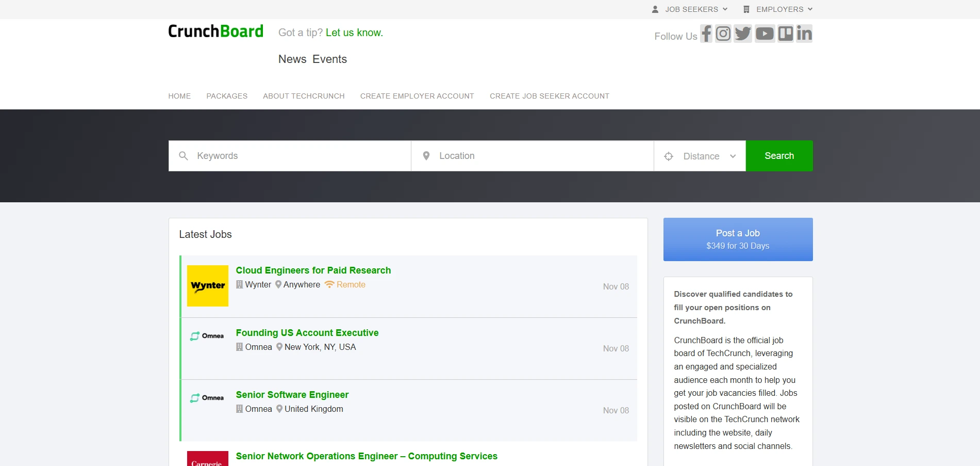Click the 'Wynter' company name text

pyautogui.click(x=258, y=285)
